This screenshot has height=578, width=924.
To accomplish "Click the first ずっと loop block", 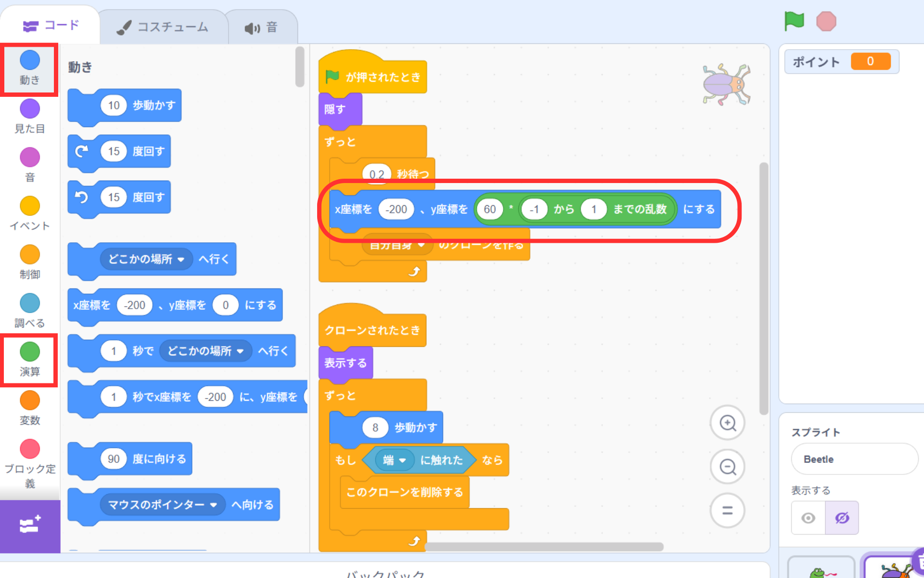I will (372, 142).
